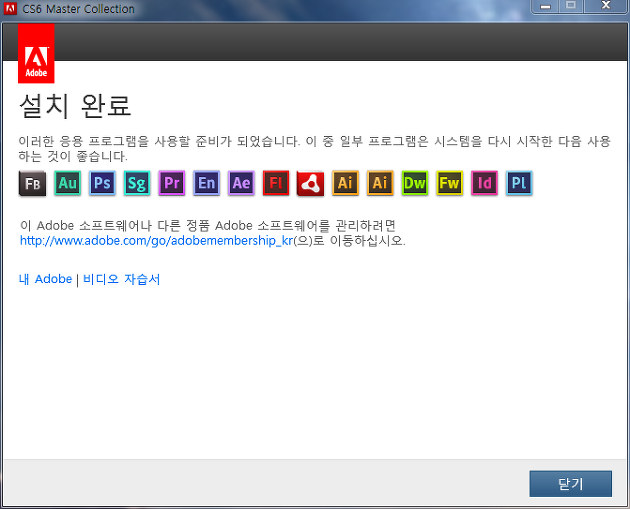Click the 닫기 button

571,484
